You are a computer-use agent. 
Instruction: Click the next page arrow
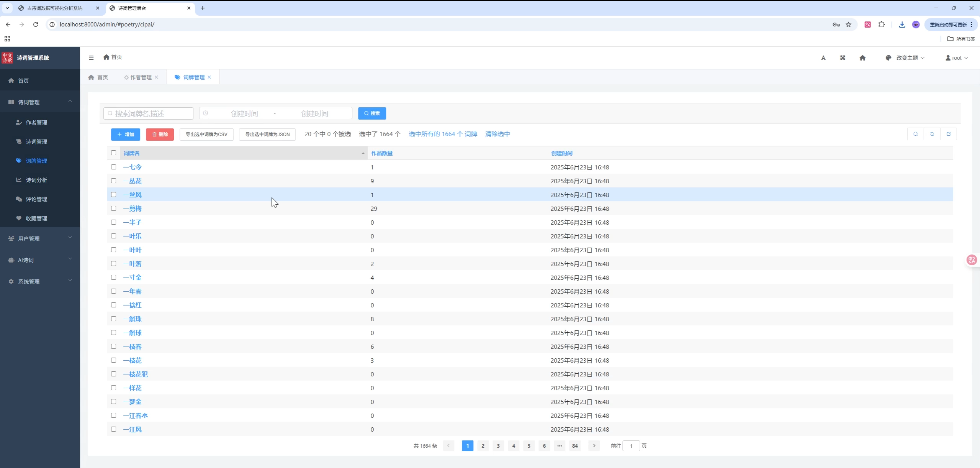pyautogui.click(x=594, y=446)
